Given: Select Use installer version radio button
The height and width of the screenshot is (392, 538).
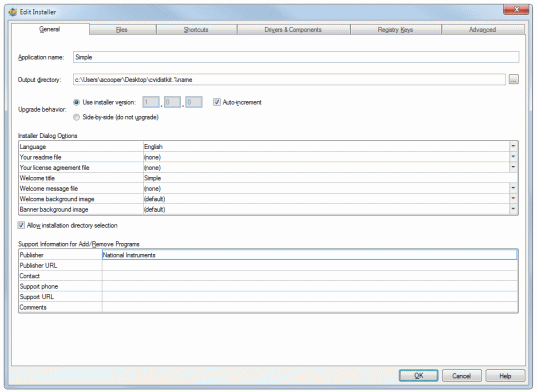Looking at the screenshot, I should click(x=77, y=102).
